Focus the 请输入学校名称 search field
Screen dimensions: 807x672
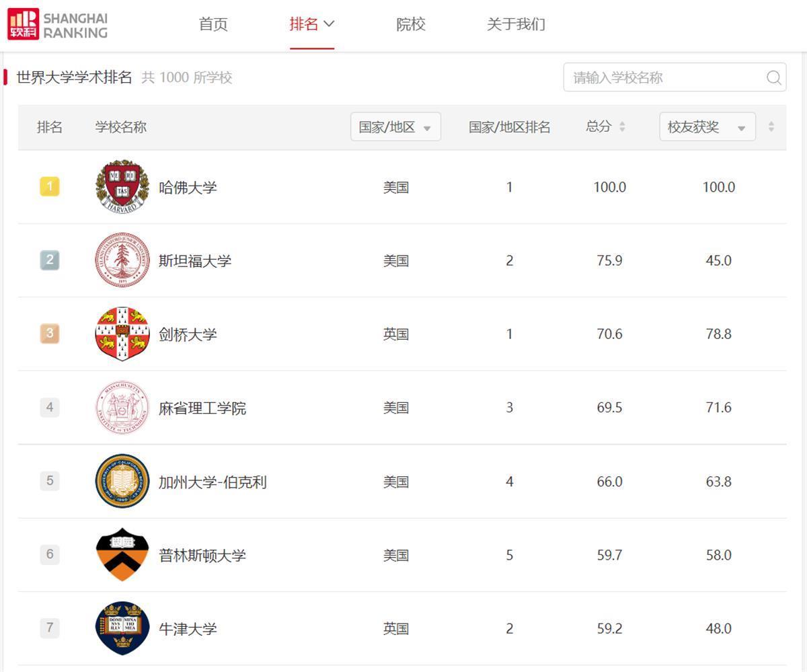tap(675, 77)
